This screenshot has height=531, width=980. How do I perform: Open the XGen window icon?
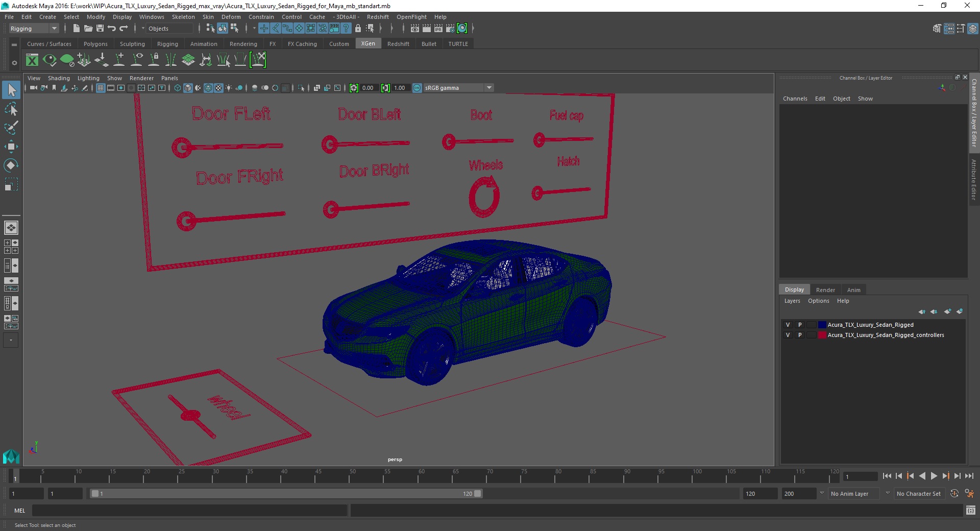32,60
